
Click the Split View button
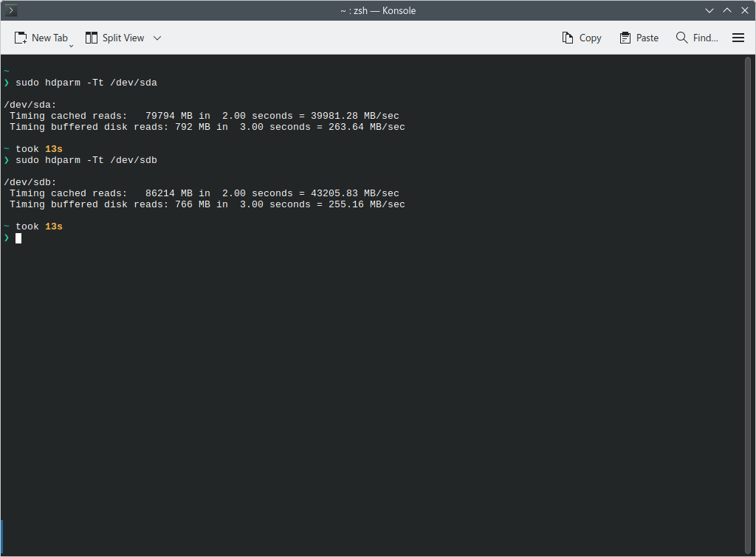point(114,38)
